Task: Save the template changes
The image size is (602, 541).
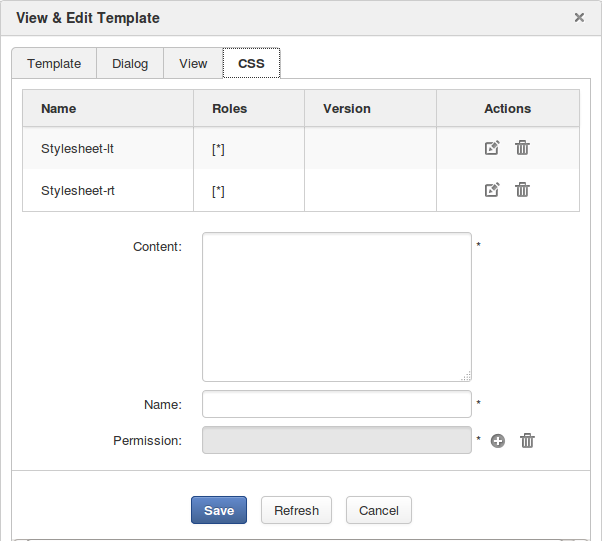Action: [x=219, y=510]
